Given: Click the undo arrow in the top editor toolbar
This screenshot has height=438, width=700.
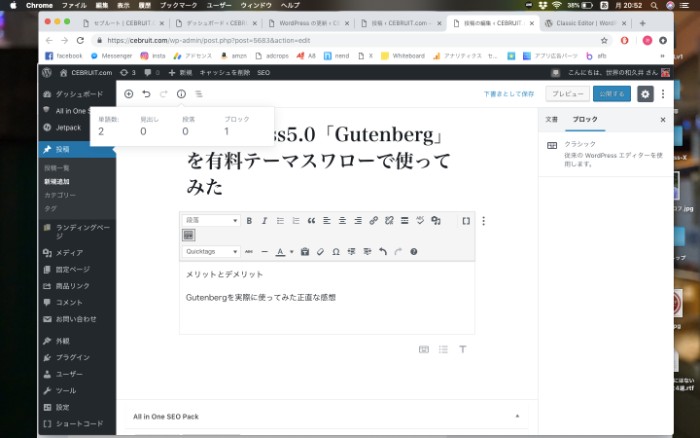Looking at the screenshot, I should (146, 93).
